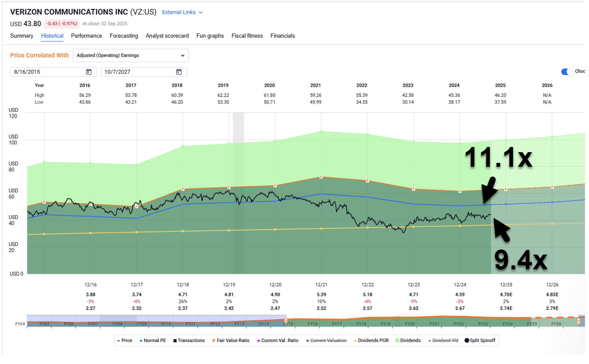Image resolution: width=589 pixels, height=364 pixels.
Task: Click the 12/21 earnings value 5.39
Action: tap(321, 295)
